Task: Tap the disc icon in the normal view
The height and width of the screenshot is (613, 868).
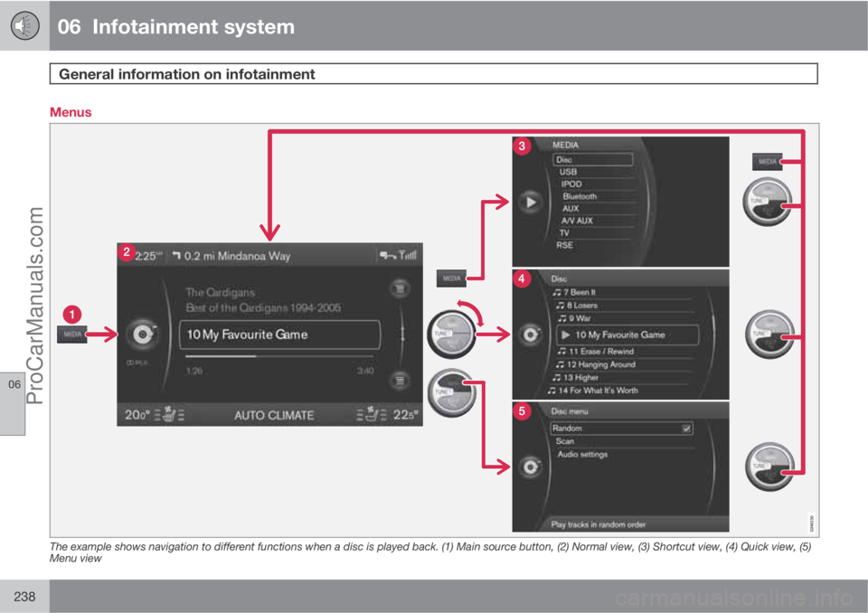Action: tap(143, 334)
